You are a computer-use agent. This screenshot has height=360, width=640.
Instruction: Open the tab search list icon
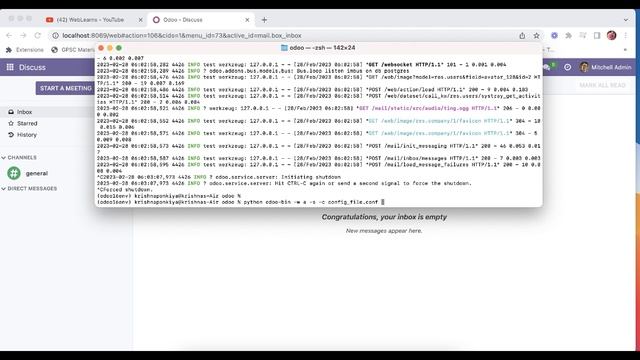point(583,36)
